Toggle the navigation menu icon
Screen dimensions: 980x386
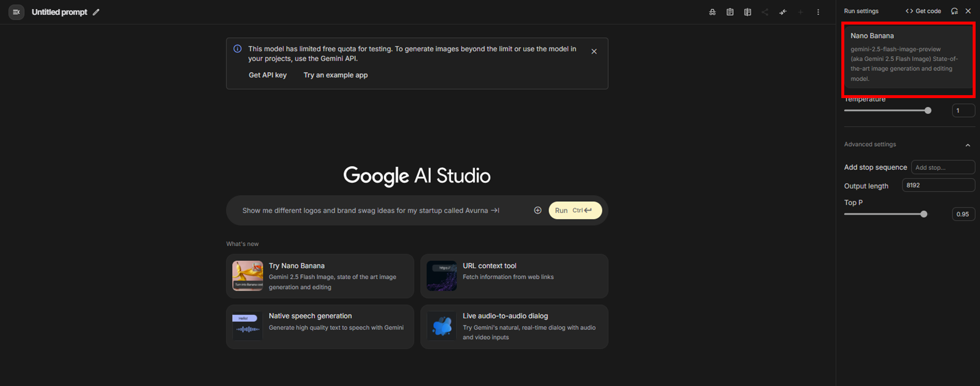point(16,12)
